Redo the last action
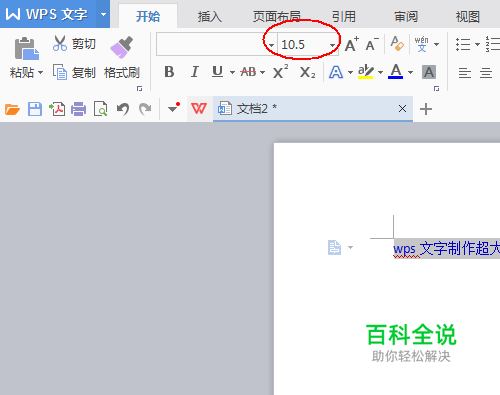The height and width of the screenshot is (395, 500). tap(145, 109)
